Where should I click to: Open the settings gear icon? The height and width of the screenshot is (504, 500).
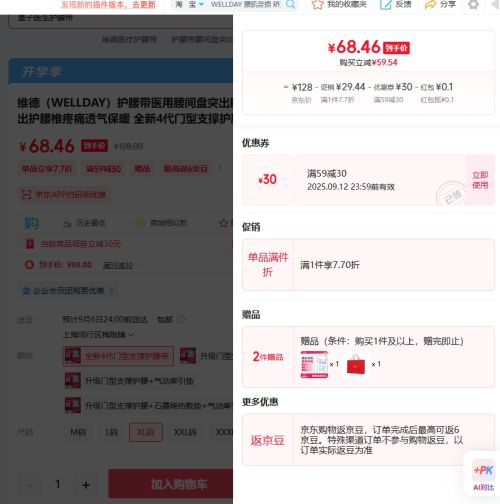coord(473,4)
